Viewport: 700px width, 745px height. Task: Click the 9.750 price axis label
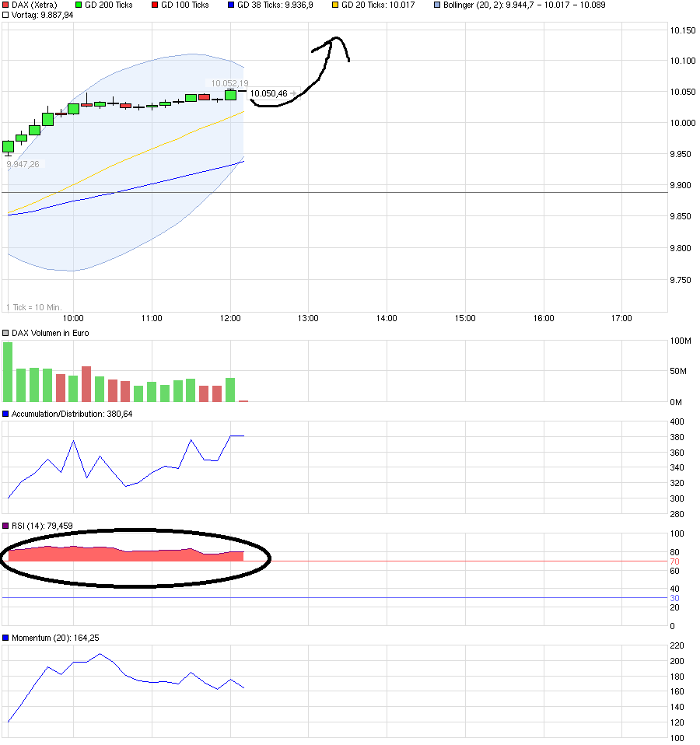tap(681, 280)
